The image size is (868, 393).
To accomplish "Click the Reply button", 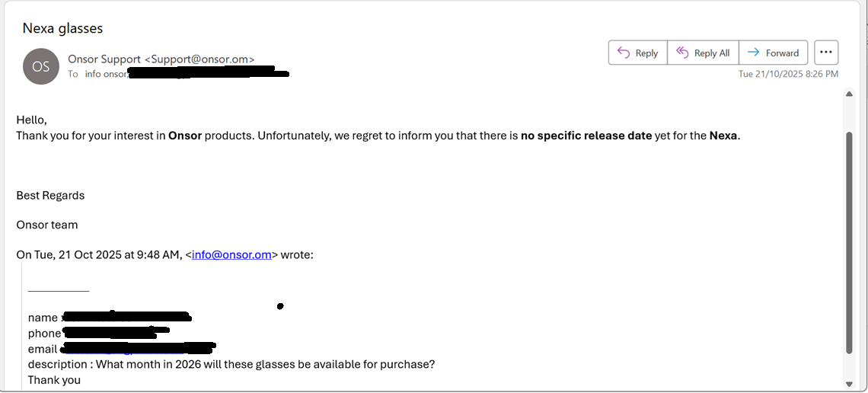I will coord(637,53).
